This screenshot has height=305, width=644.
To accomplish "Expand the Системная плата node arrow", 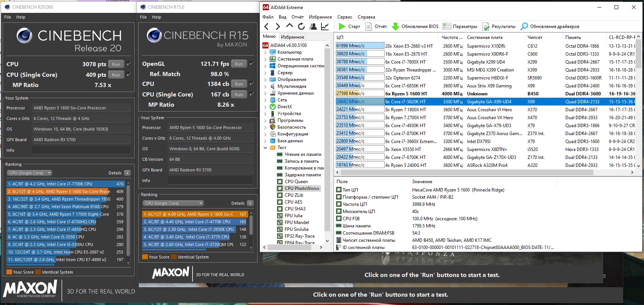I will pyautogui.click(x=265, y=59).
